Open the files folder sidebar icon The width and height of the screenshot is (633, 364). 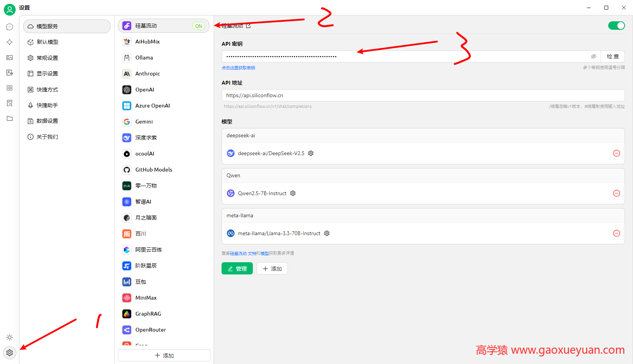(10, 118)
